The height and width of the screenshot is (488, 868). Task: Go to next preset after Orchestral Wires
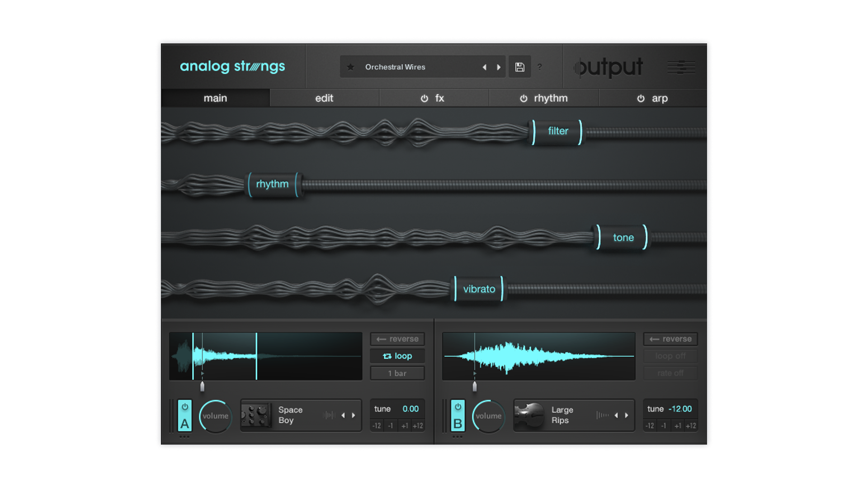tap(499, 67)
